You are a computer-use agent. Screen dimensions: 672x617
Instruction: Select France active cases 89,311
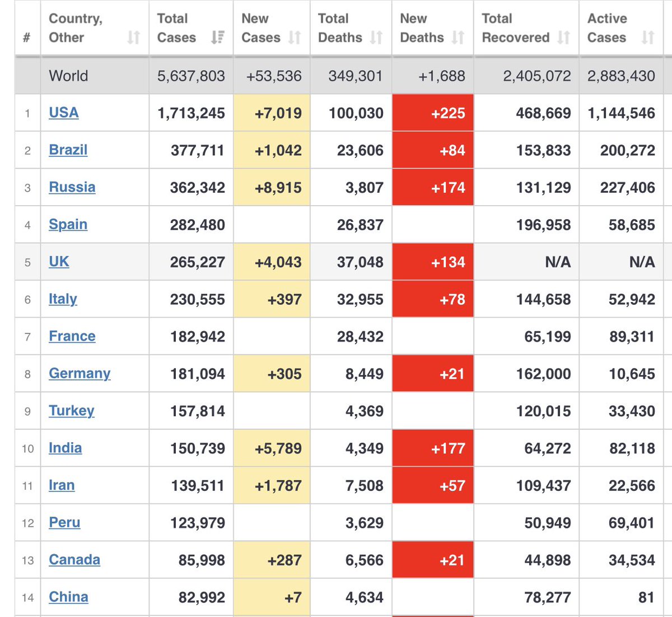tap(632, 337)
